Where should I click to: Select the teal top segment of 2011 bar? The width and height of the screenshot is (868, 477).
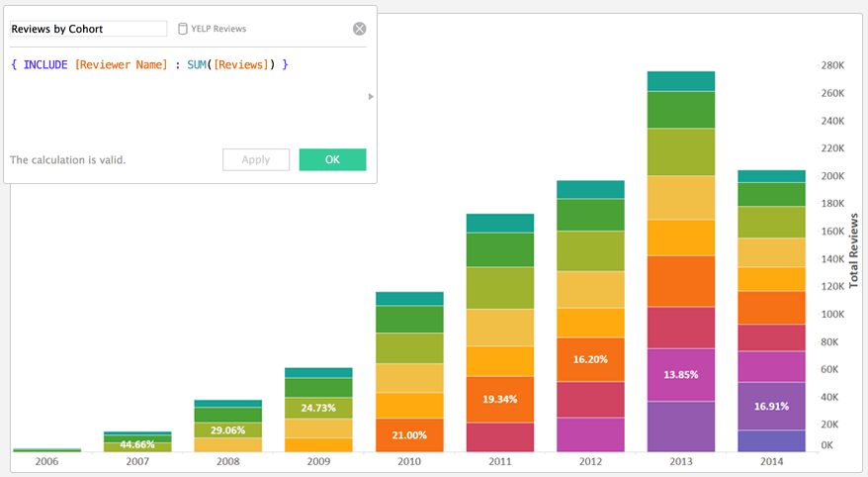[x=500, y=224]
